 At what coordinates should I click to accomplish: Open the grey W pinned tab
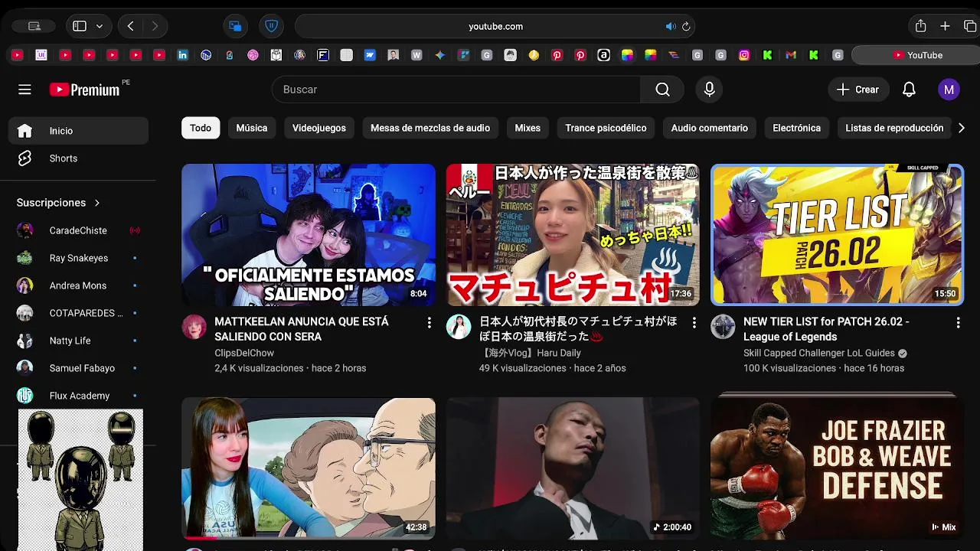(x=416, y=55)
